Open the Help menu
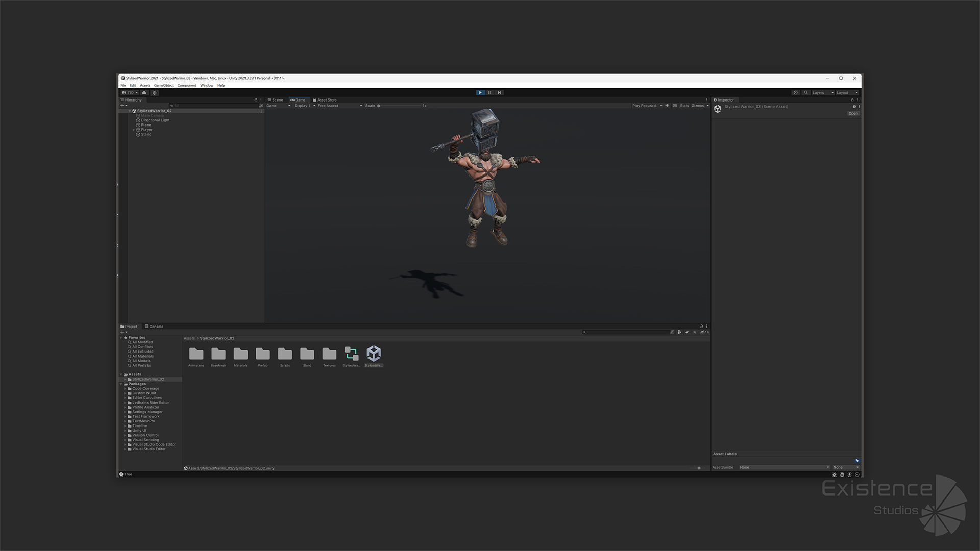Screen dimensions: 980x551 (x=221, y=85)
